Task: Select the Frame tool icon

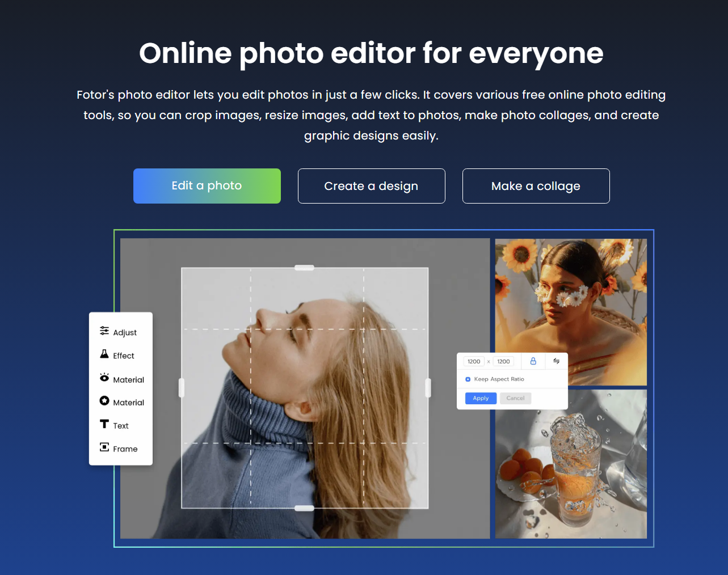Action: pyautogui.click(x=104, y=447)
